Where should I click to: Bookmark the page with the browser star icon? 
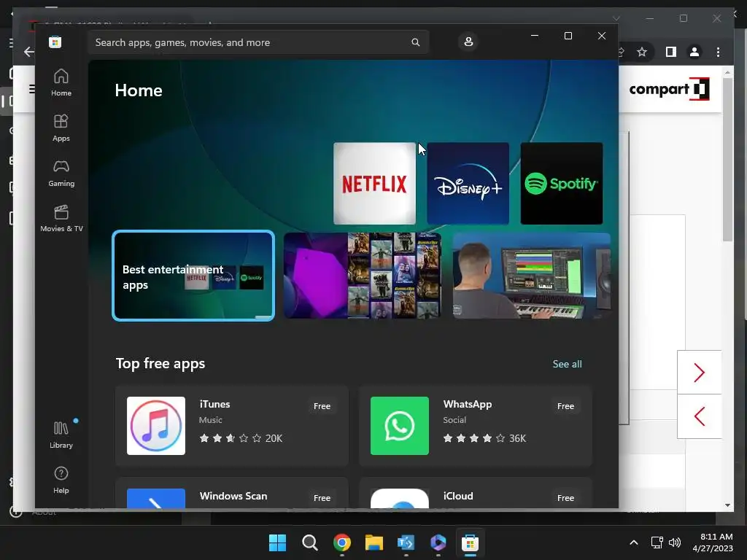click(x=642, y=52)
